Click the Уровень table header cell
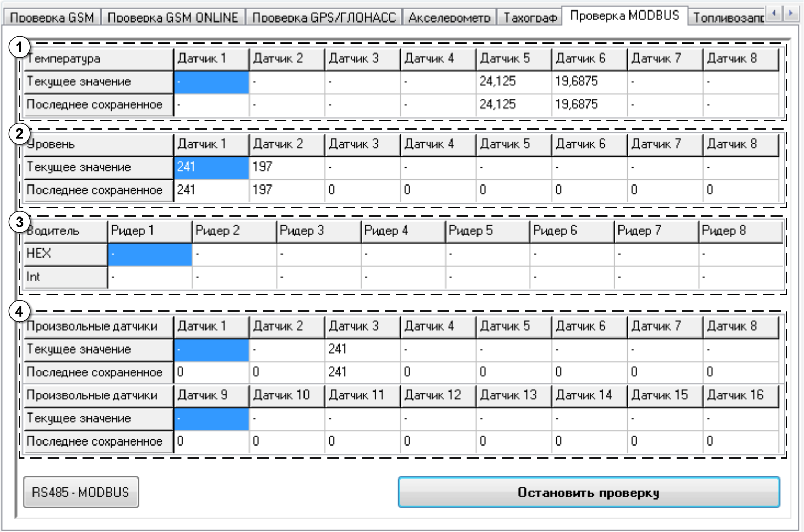This screenshot has height=532, width=804. [99, 144]
